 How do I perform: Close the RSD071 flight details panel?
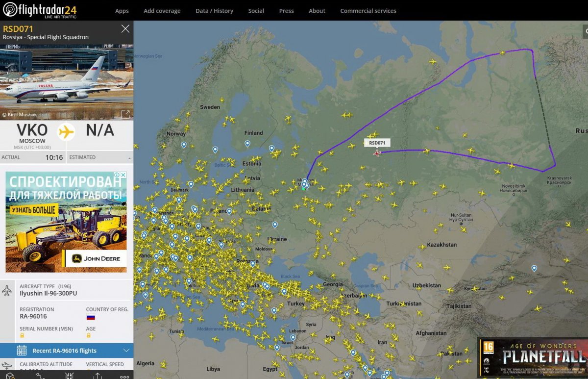[125, 29]
